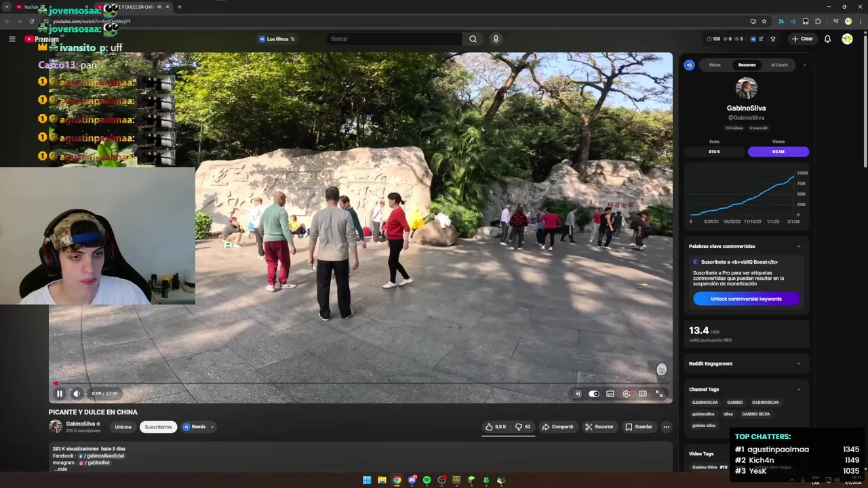The height and width of the screenshot is (488, 868).
Task: Click the search magnifier button
Action: coord(473,39)
